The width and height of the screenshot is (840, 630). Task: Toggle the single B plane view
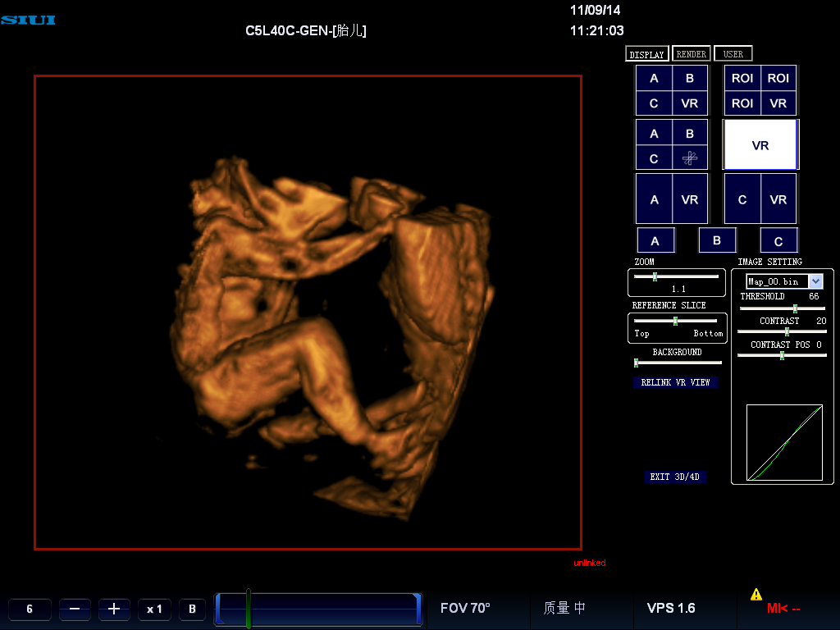tap(717, 240)
